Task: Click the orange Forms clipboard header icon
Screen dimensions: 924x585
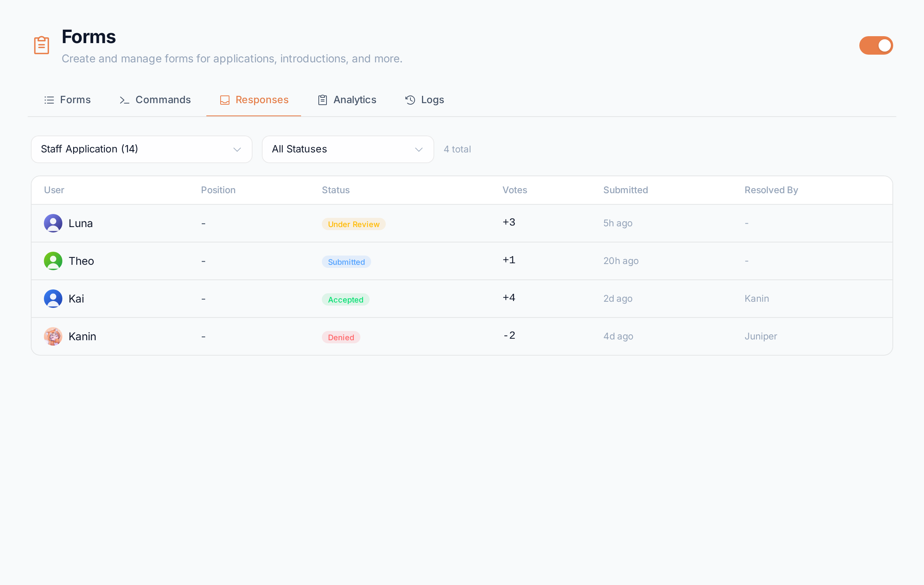Action: (x=42, y=45)
